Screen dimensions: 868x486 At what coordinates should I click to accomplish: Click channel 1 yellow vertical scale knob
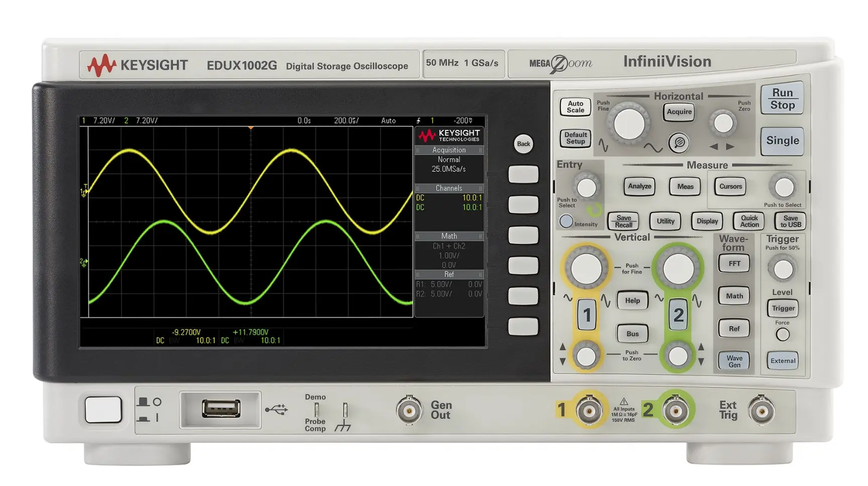click(x=586, y=269)
